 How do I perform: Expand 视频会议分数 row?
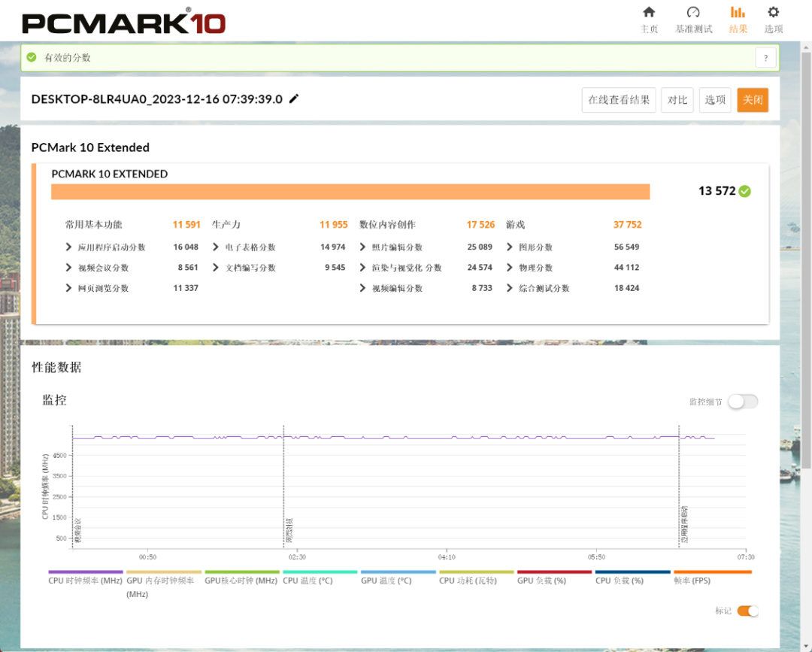[68, 267]
